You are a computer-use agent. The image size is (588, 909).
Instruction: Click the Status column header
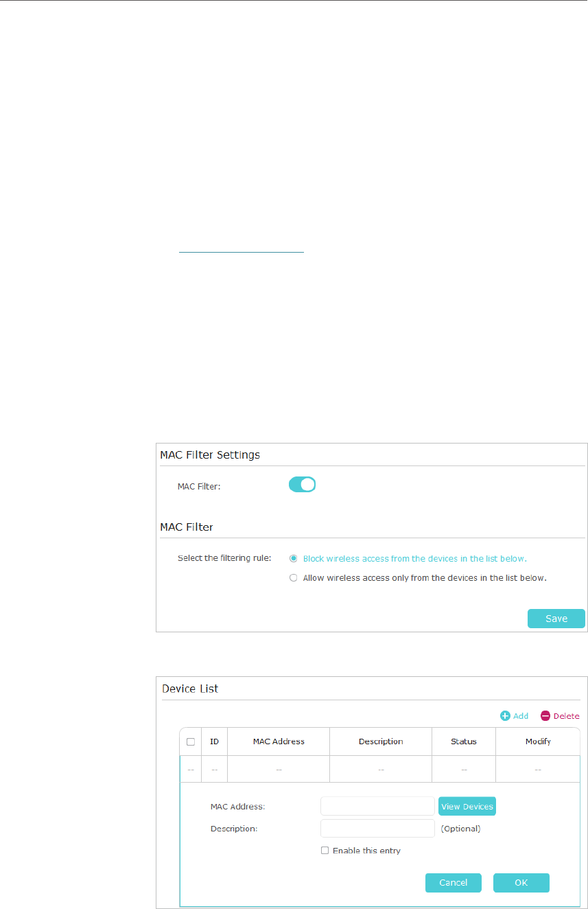(x=464, y=741)
